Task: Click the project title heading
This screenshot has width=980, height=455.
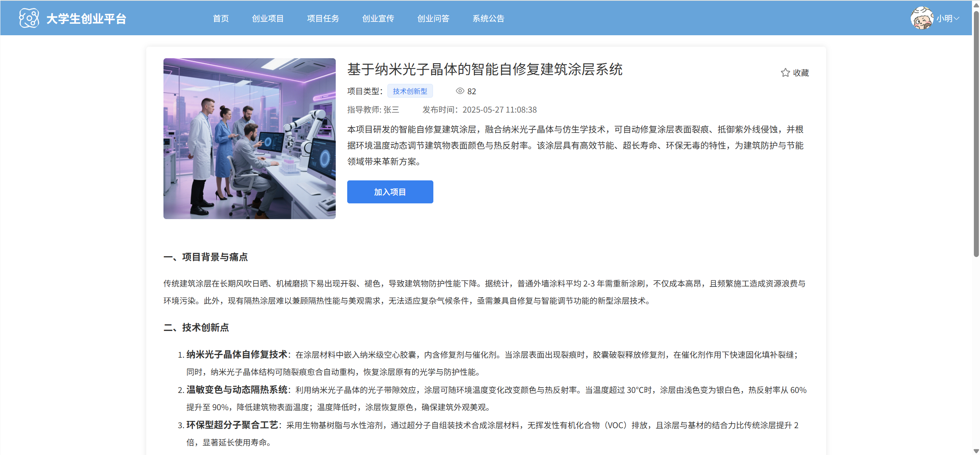Action: [x=485, y=70]
